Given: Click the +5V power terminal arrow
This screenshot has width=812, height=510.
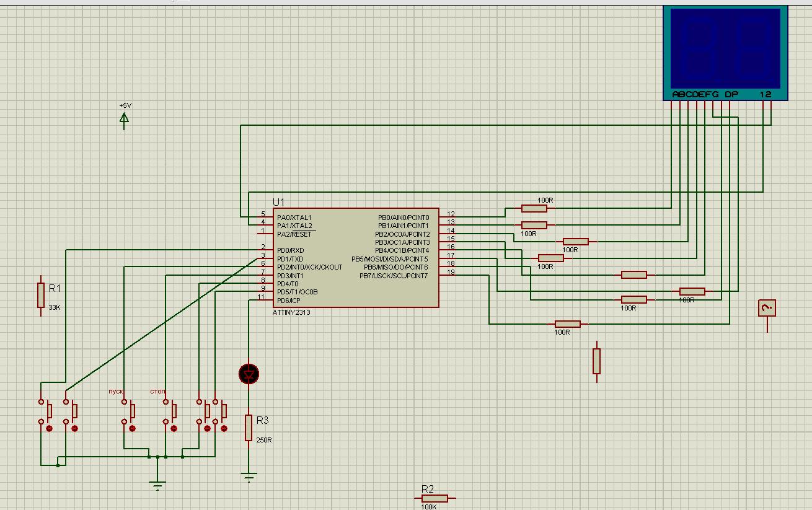Looking at the screenshot, I should tap(124, 118).
